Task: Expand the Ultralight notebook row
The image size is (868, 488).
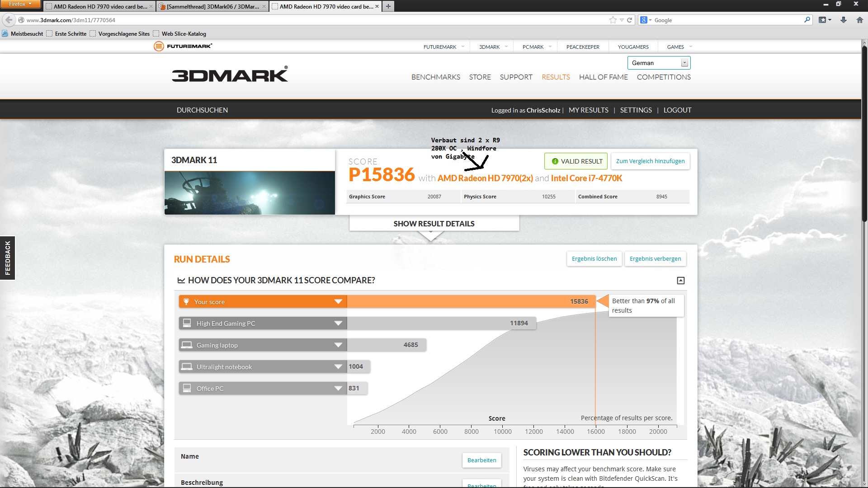Action: click(x=338, y=367)
